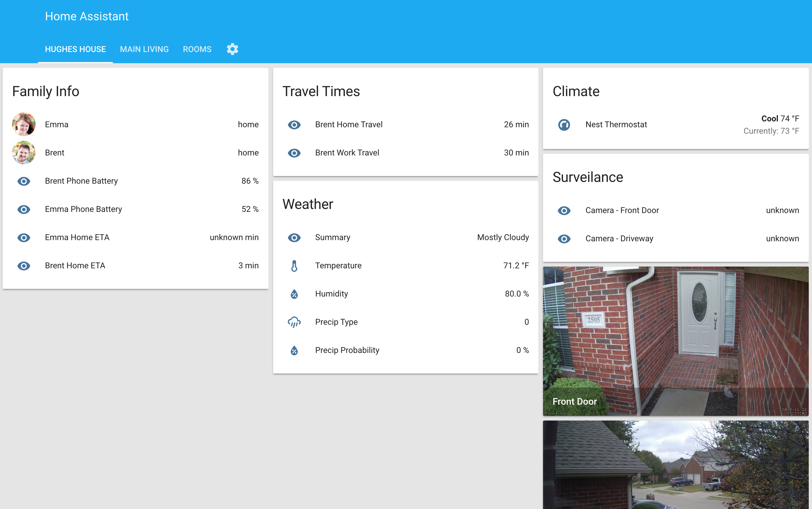Screen dimensions: 812x509
Task: Click eye icon beside Brent Home Travel
Action: (294, 125)
